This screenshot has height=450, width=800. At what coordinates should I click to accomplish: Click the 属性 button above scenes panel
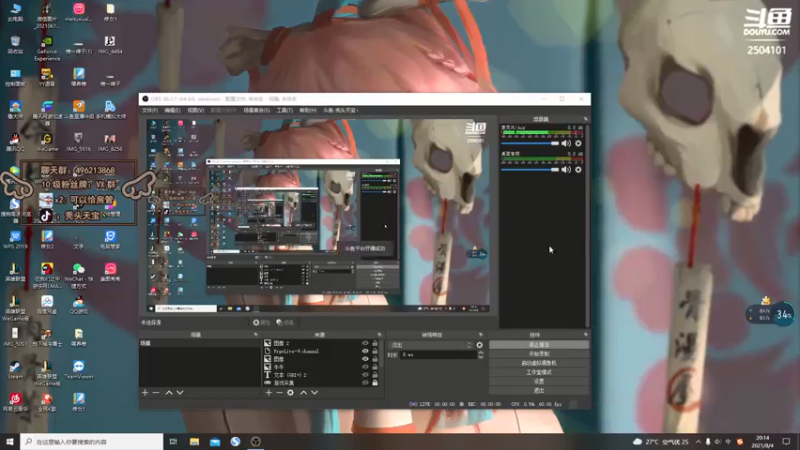click(x=261, y=322)
